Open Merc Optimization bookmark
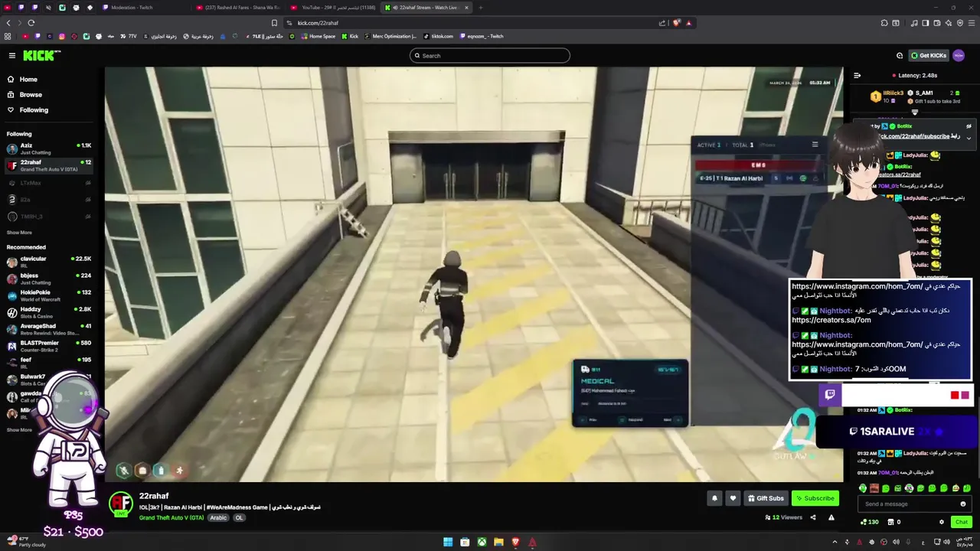Viewport: 980px width, 551px height. pyautogui.click(x=390, y=36)
